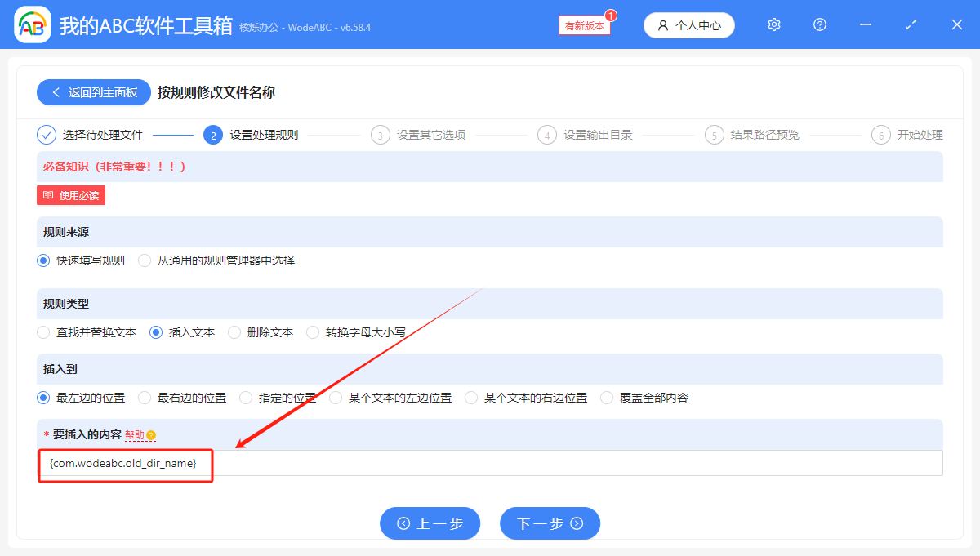Click 返回到主面板

[93, 92]
